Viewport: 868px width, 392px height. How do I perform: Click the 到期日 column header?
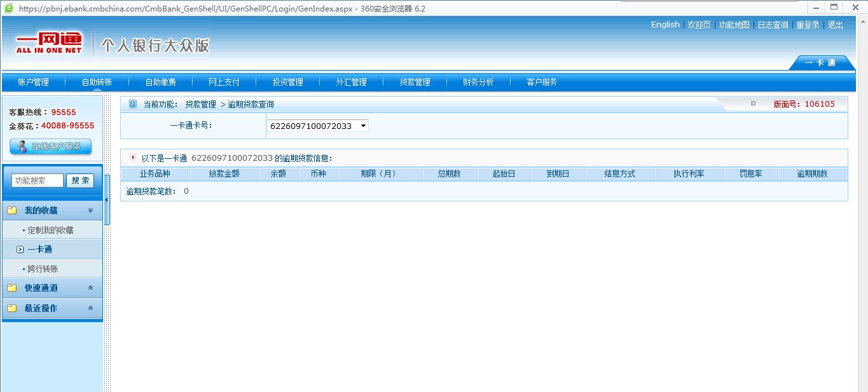pyautogui.click(x=558, y=173)
